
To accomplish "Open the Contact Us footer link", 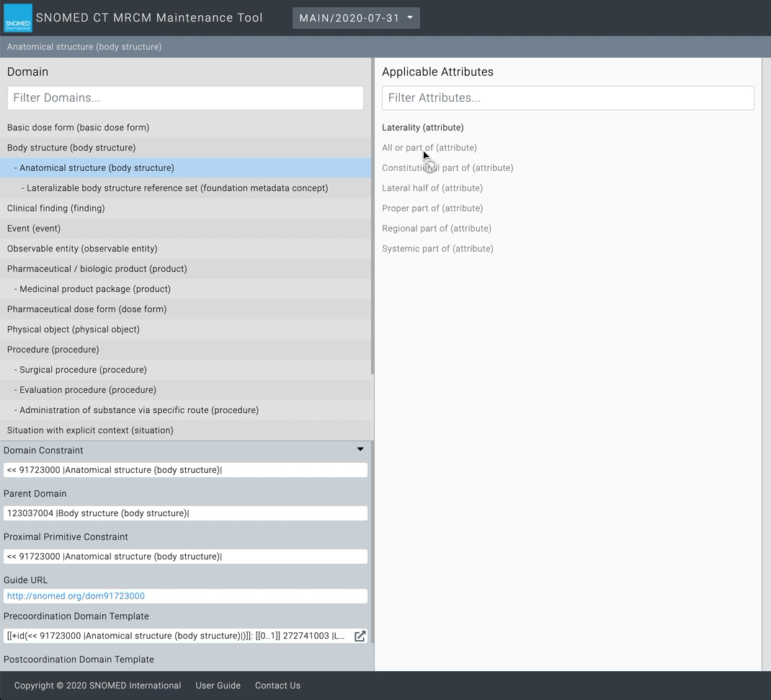I will click(277, 686).
